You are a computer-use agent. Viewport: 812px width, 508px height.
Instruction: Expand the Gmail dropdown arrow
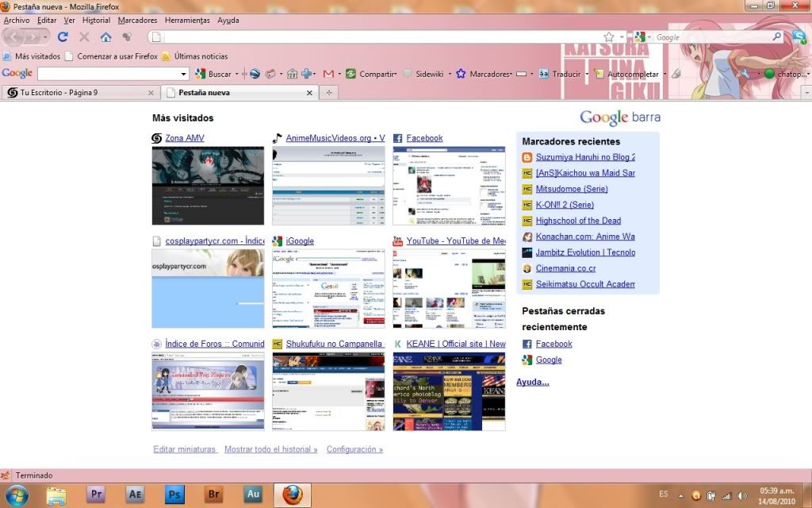[x=339, y=74]
